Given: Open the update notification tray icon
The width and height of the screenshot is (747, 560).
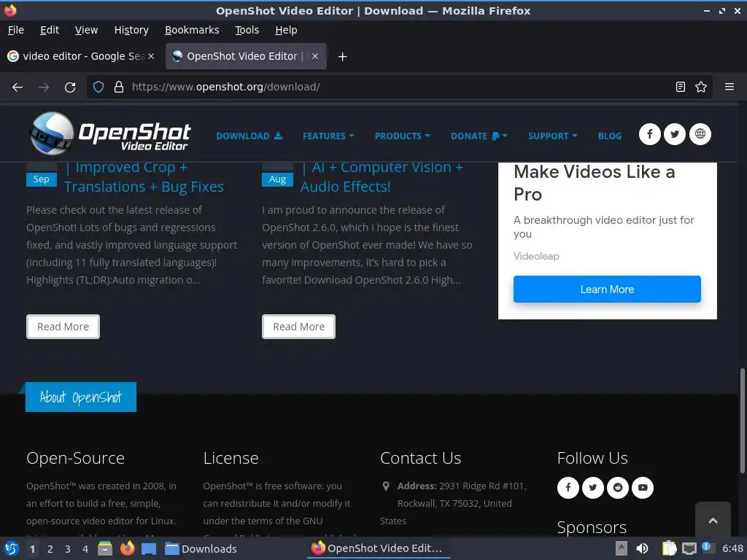Looking at the screenshot, I should [x=708, y=548].
